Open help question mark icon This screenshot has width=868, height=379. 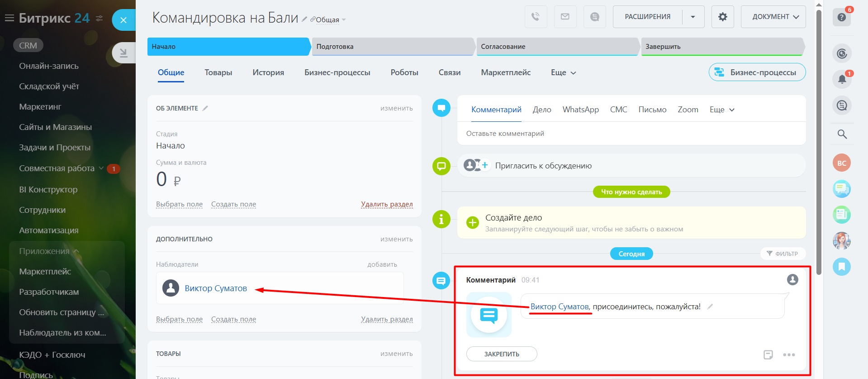tap(841, 17)
